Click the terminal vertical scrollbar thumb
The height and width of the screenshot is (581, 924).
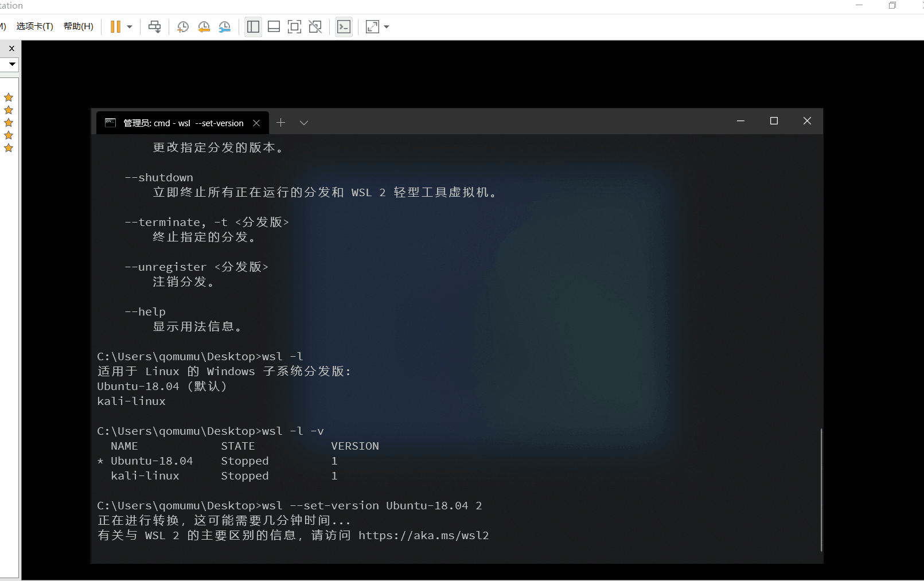coord(821,489)
